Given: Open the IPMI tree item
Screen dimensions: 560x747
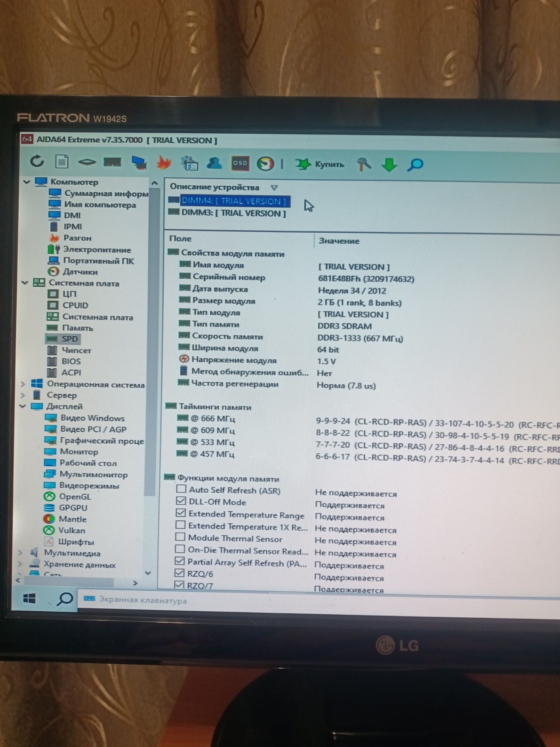Looking at the screenshot, I should 66,226.
